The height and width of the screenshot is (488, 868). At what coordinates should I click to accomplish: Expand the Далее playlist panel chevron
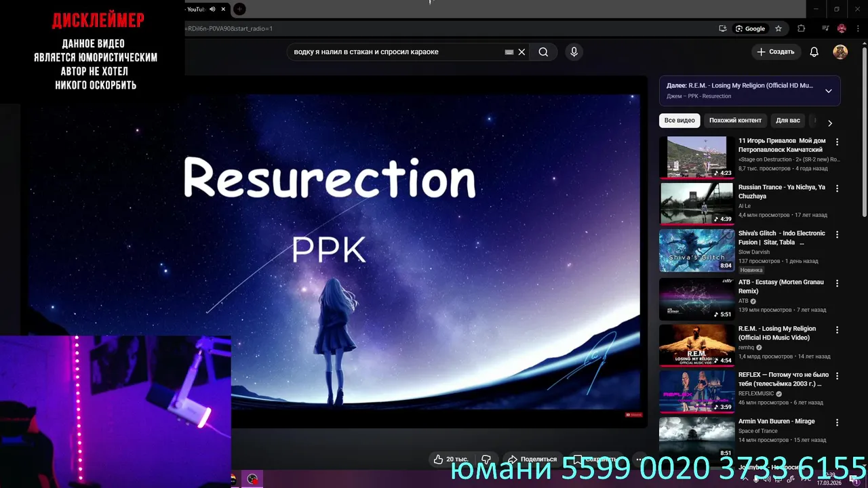(x=828, y=91)
